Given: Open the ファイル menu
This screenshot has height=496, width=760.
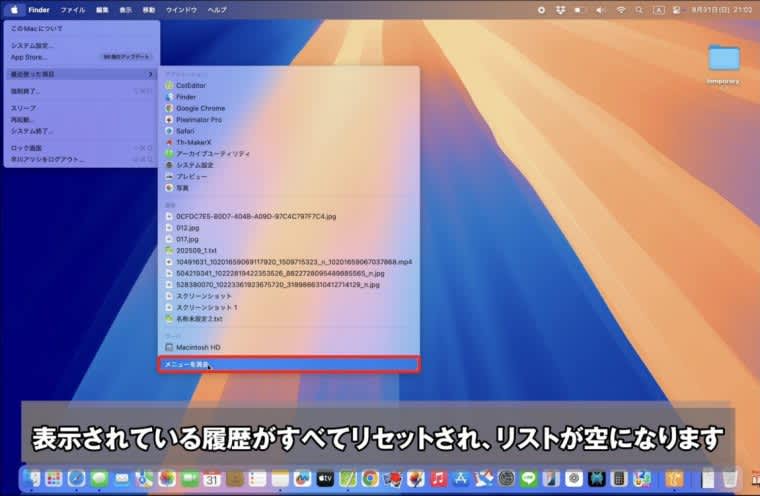Looking at the screenshot, I should [73, 9].
